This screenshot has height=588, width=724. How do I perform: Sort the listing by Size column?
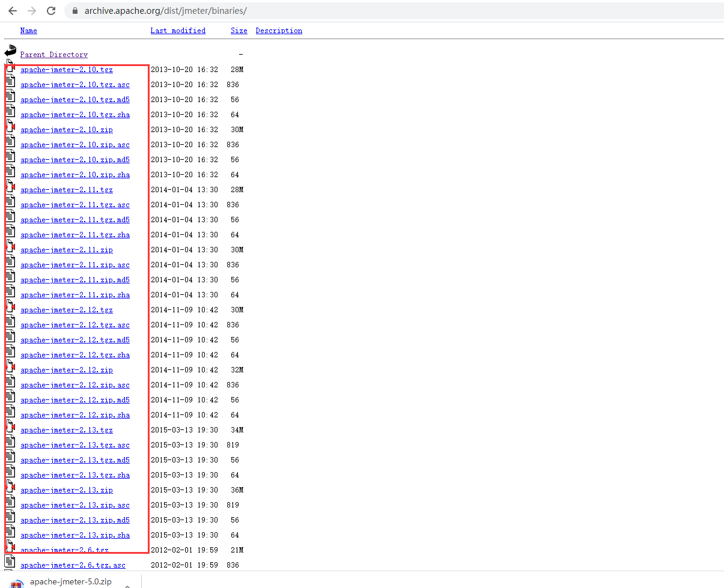pos(239,31)
